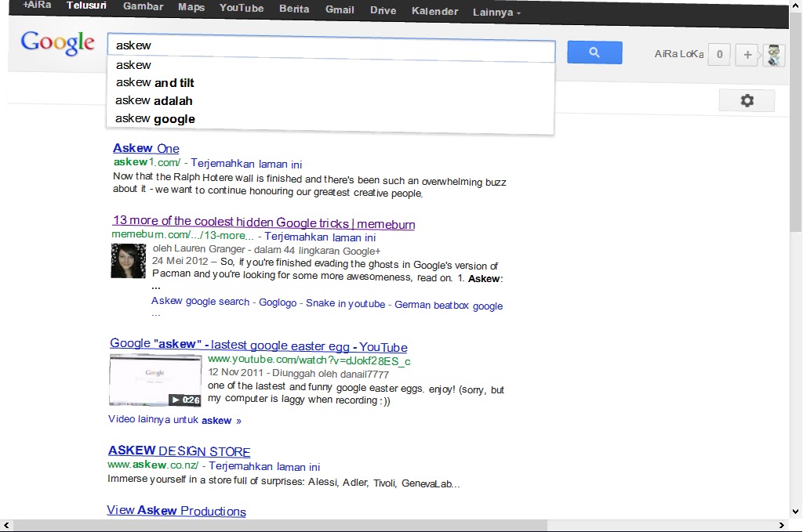Click Terjemahkan laman ini for askew1.com

(x=246, y=164)
